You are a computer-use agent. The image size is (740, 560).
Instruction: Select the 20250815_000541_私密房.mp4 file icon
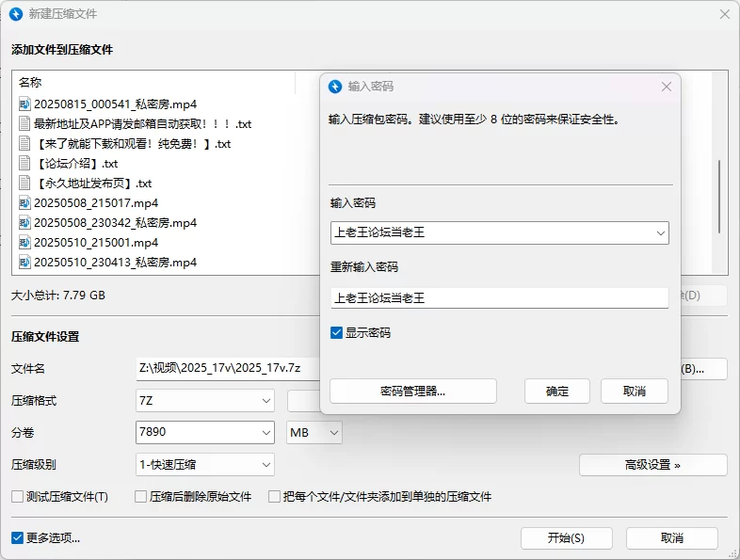pyautogui.click(x=25, y=104)
